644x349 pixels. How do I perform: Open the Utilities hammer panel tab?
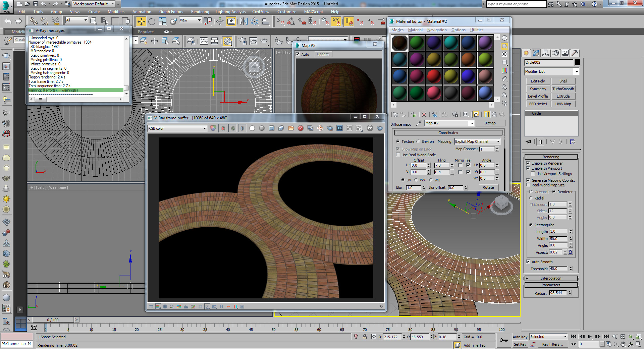pyautogui.click(x=575, y=53)
